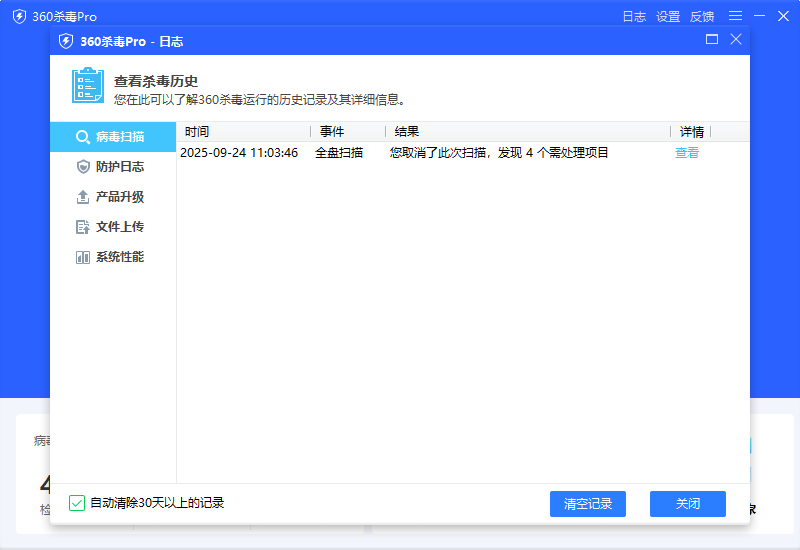Open the hamburger menu in main window
The width and height of the screenshot is (800, 550).
pos(735,16)
